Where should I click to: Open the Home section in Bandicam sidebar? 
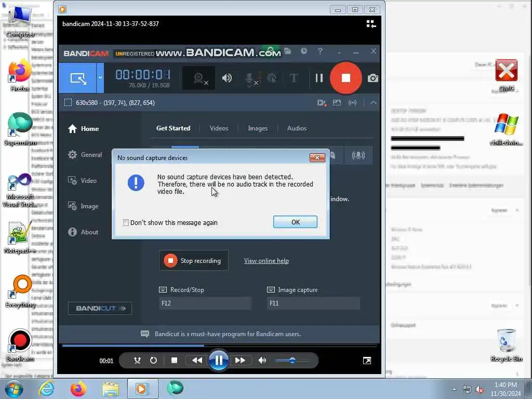click(x=84, y=129)
